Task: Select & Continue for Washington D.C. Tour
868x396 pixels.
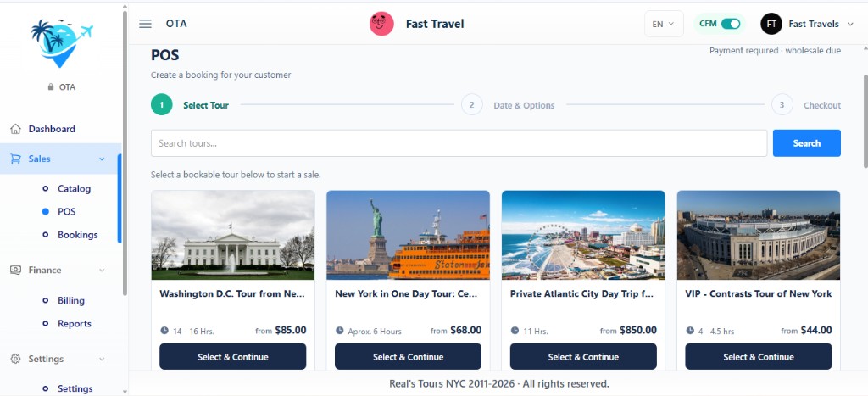Action: 232,357
